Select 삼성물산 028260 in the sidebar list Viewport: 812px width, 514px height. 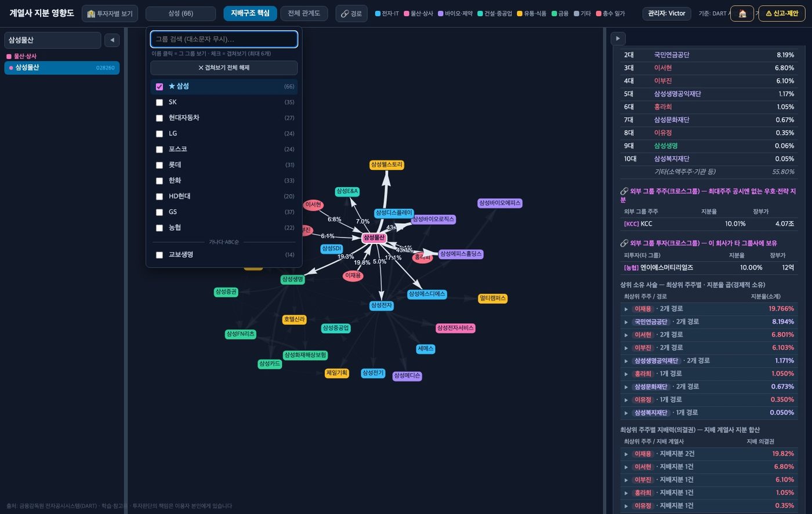[62, 68]
